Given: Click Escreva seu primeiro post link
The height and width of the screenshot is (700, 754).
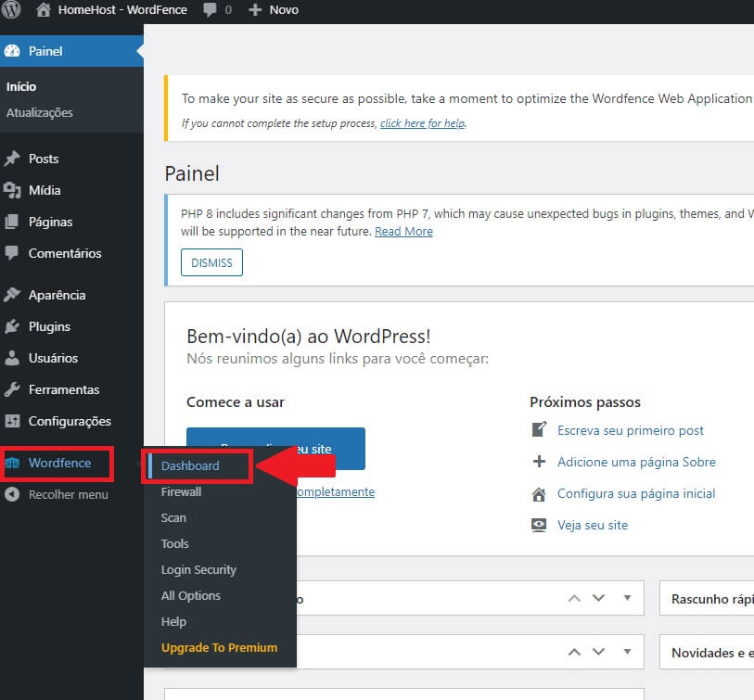Looking at the screenshot, I should [631, 430].
